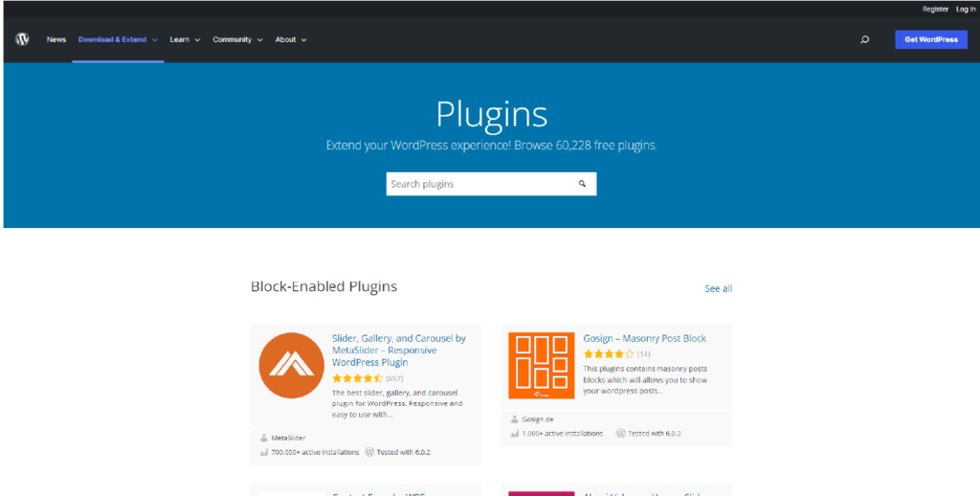Click the MetaSlider author person icon
Screen dimensions: 980x496
click(264, 438)
